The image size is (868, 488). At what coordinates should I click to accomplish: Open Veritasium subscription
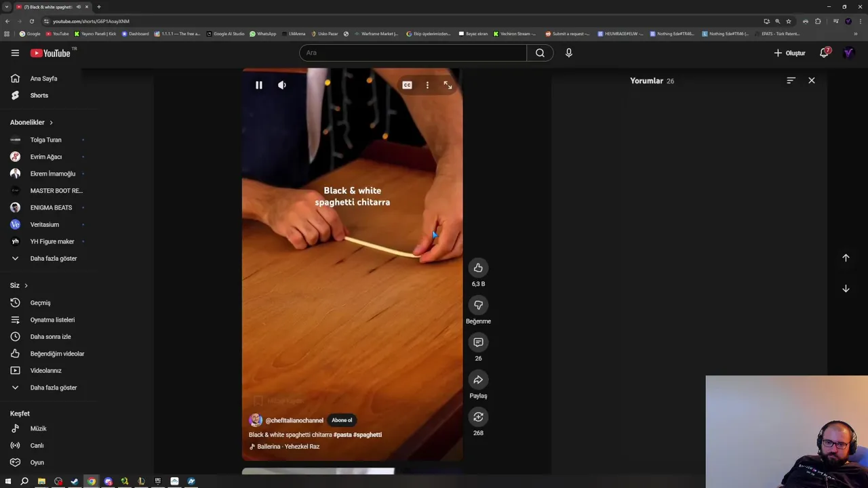click(46, 224)
